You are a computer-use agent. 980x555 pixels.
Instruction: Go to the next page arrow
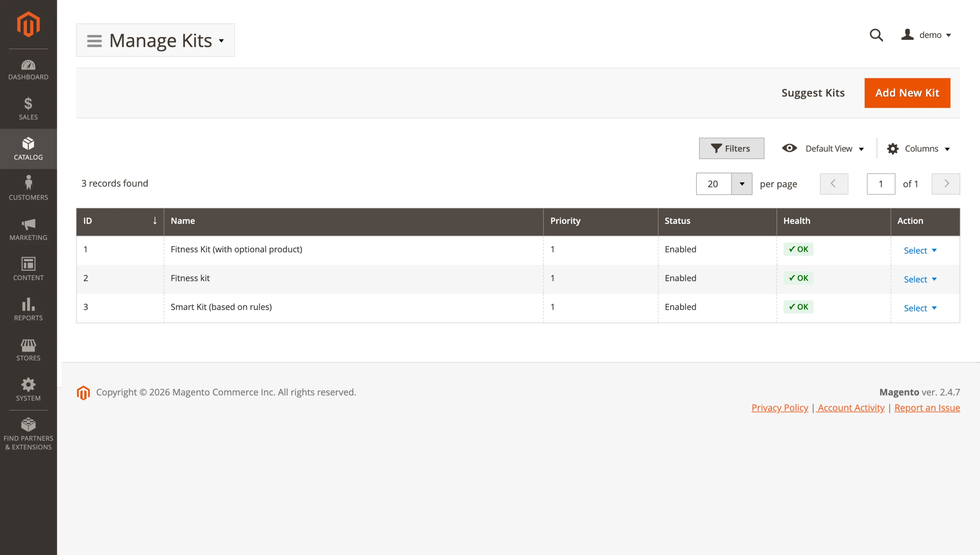(x=945, y=184)
